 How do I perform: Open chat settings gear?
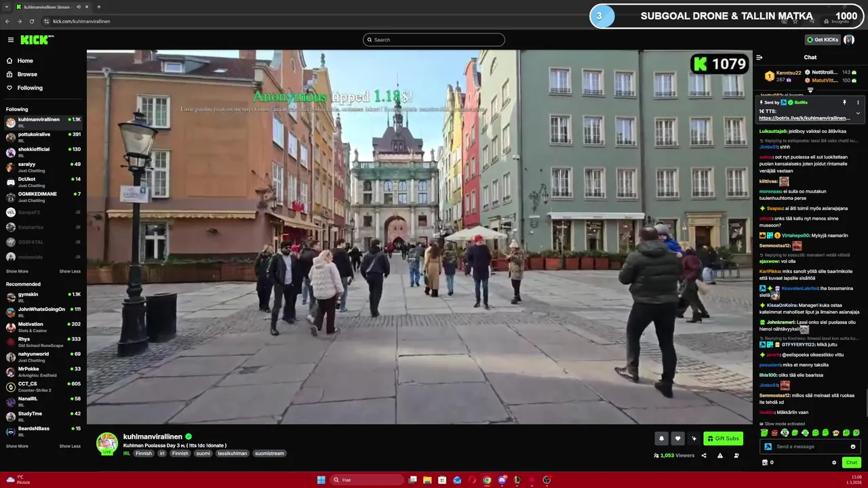[834, 463]
